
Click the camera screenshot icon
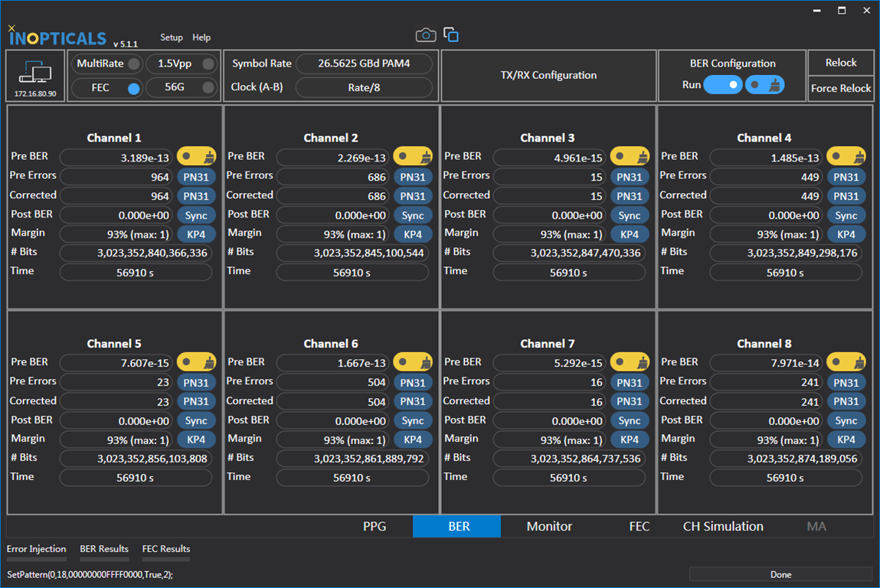tap(426, 35)
